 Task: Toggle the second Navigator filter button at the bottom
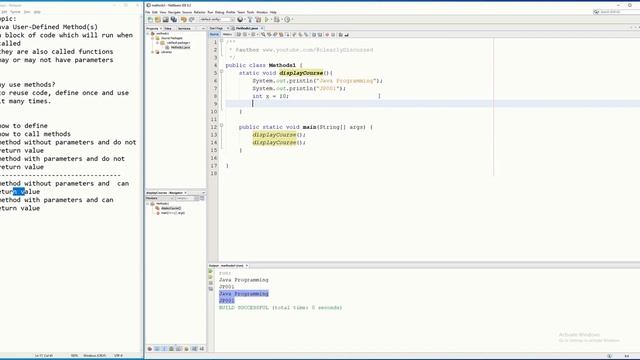point(157,349)
